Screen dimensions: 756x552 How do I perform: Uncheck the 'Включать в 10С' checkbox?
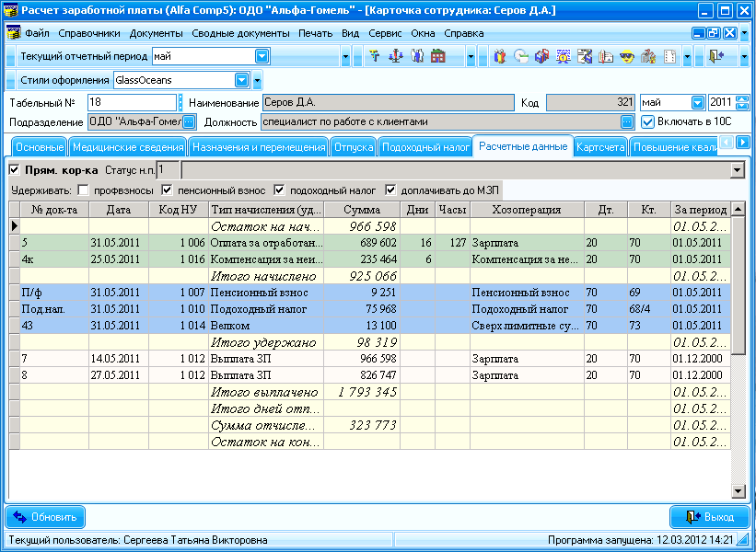[x=647, y=121]
